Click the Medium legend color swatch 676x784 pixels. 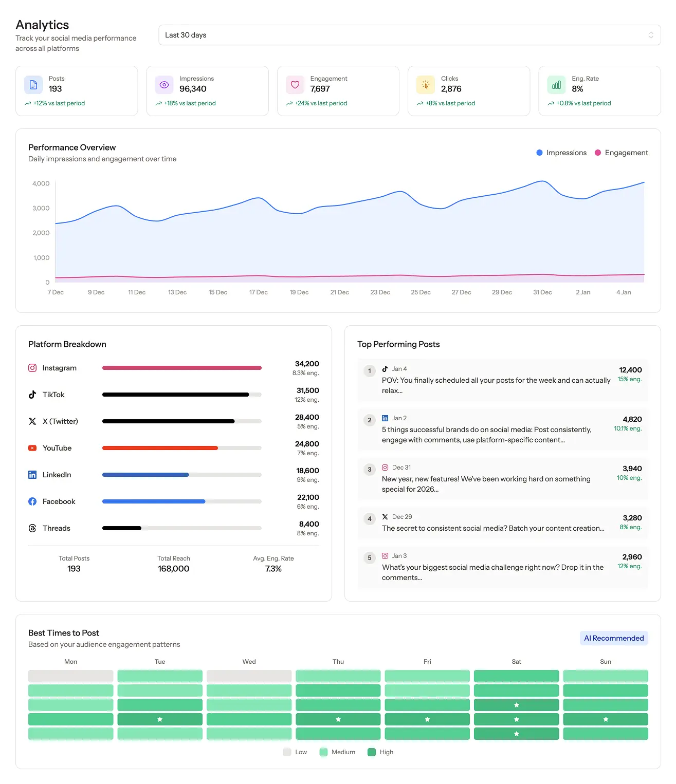click(323, 752)
